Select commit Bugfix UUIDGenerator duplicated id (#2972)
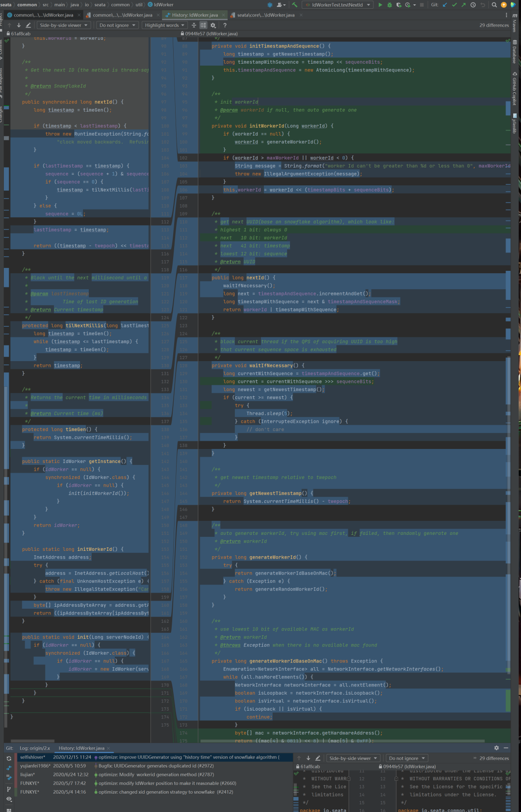Image resolution: width=521 pixels, height=812 pixels. click(155, 766)
